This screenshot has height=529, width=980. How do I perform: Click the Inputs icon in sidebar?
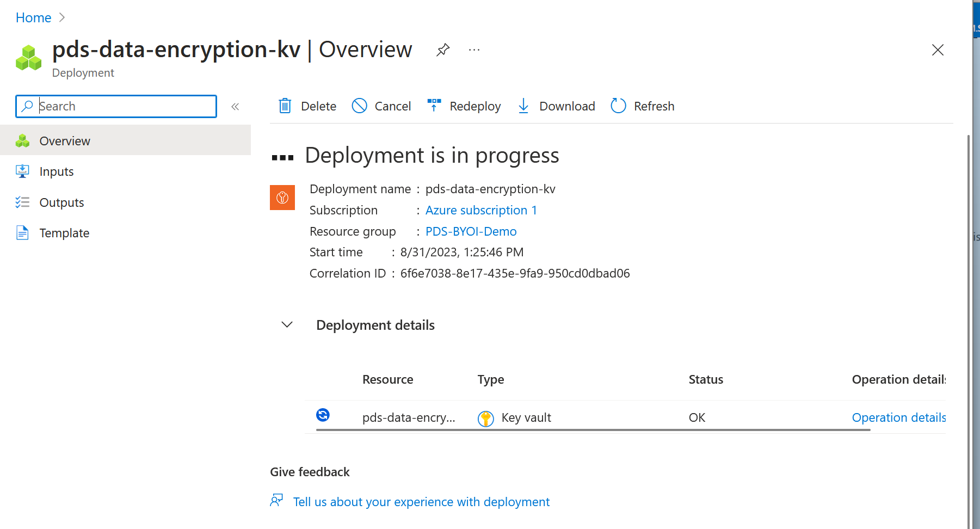22,171
